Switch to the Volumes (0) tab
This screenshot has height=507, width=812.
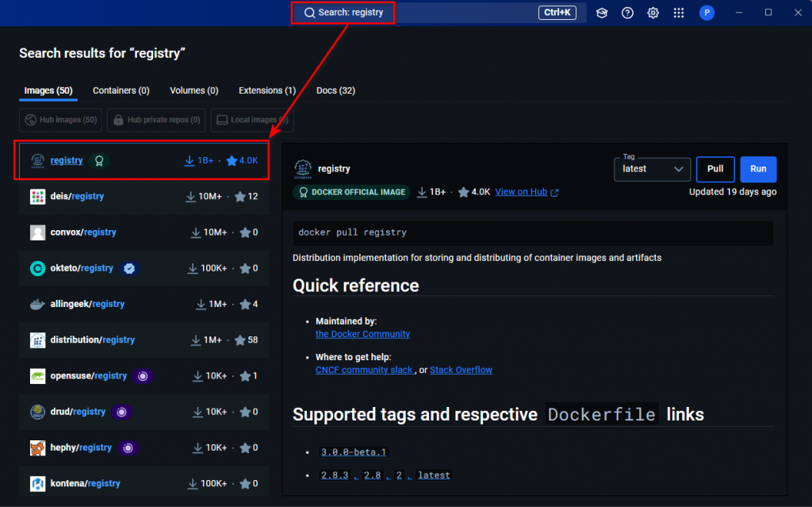pos(194,90)
